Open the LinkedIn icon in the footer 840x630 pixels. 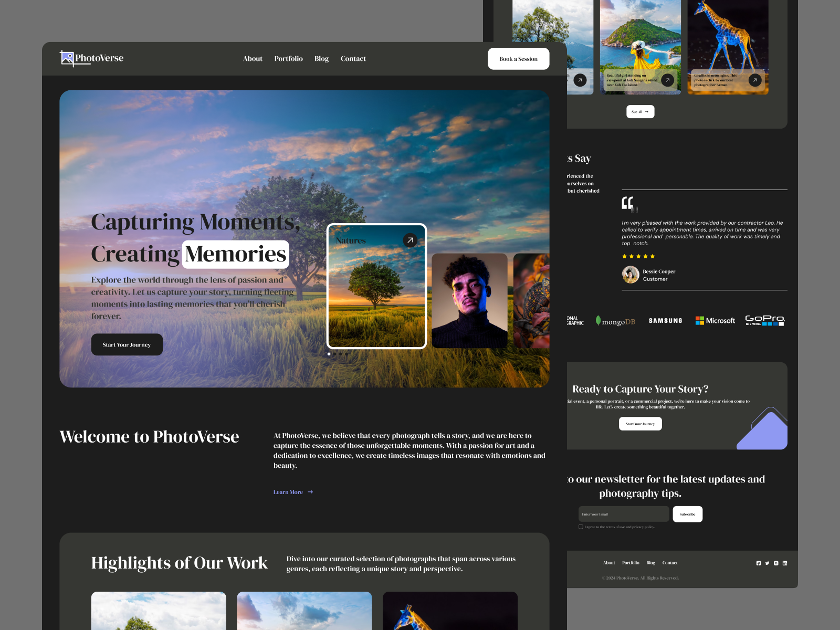click(x=785, y=563)
